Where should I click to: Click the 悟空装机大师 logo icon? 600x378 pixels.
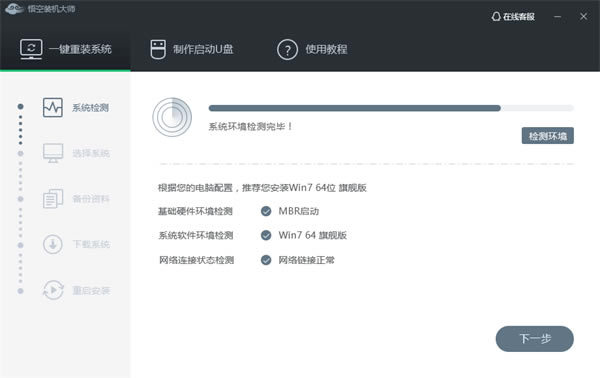(x=14, y=9)
